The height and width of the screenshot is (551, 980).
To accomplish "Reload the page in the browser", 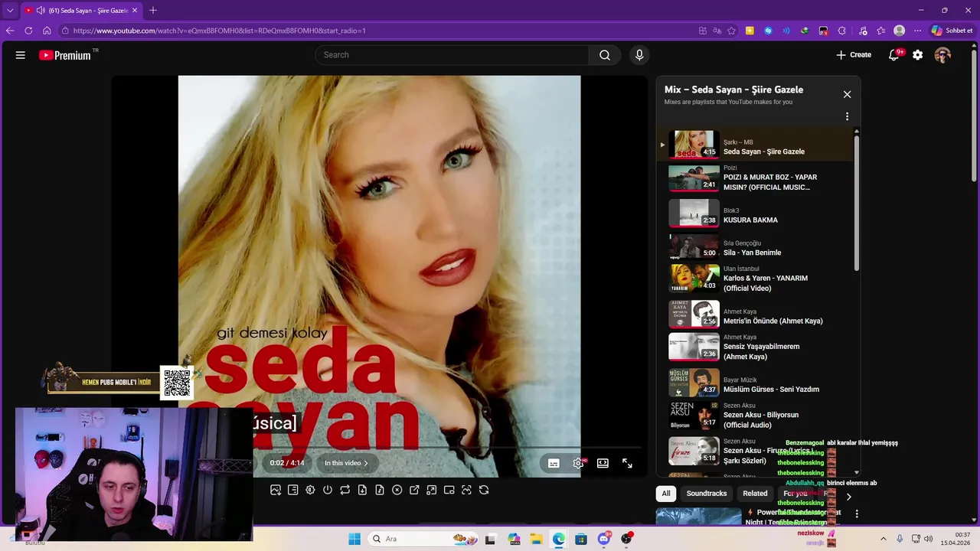I will pos(28,31).
